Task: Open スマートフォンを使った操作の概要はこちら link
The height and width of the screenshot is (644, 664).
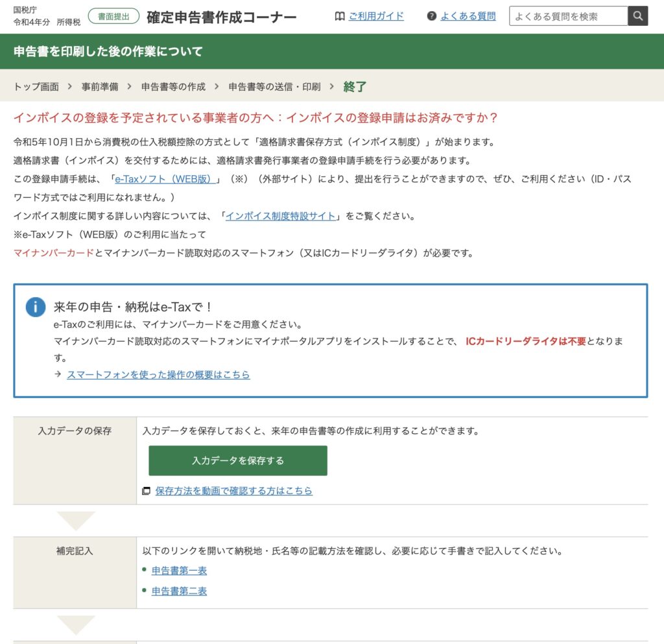Action: (x=158, y=374)
